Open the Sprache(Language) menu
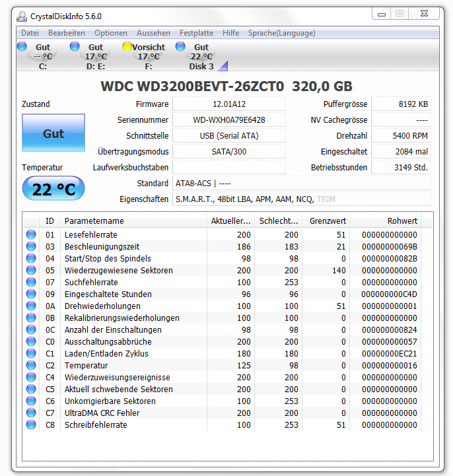Viewport: 453px width, 476px height. tap(282, 33)
